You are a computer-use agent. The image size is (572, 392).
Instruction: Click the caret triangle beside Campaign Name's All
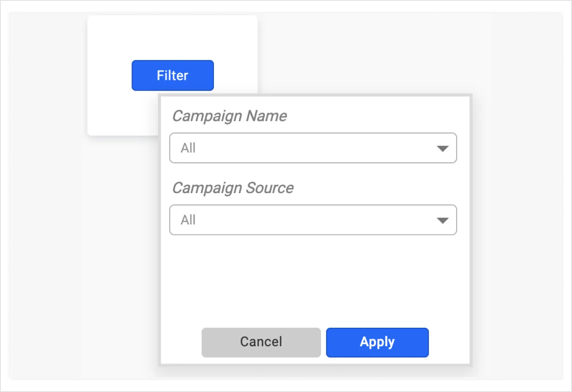pyautogui.click(x=443, y=149)
